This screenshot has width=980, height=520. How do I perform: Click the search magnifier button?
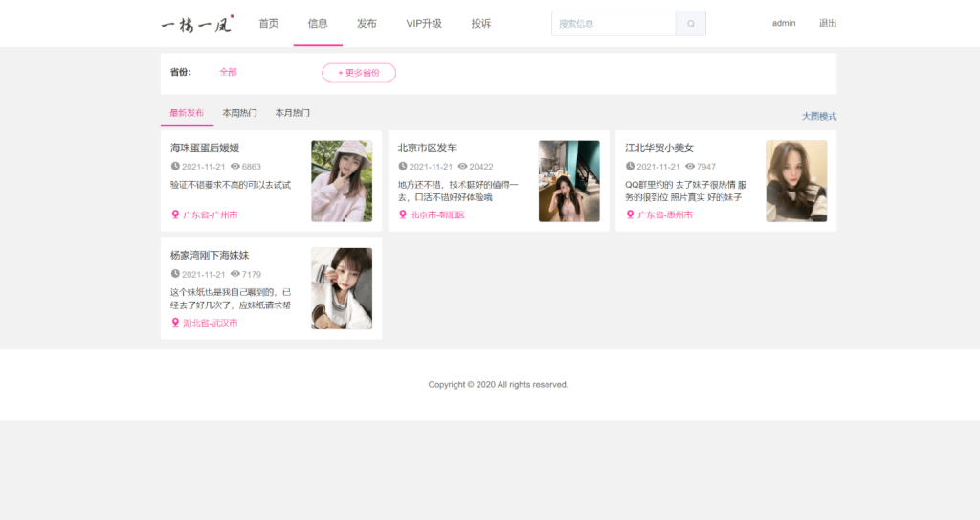[x=691, y=24]
